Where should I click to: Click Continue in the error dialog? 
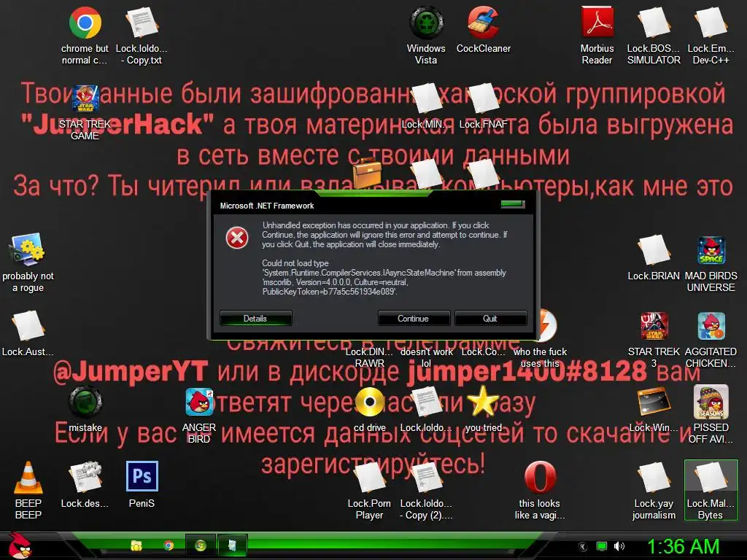[x=414, y=318]
